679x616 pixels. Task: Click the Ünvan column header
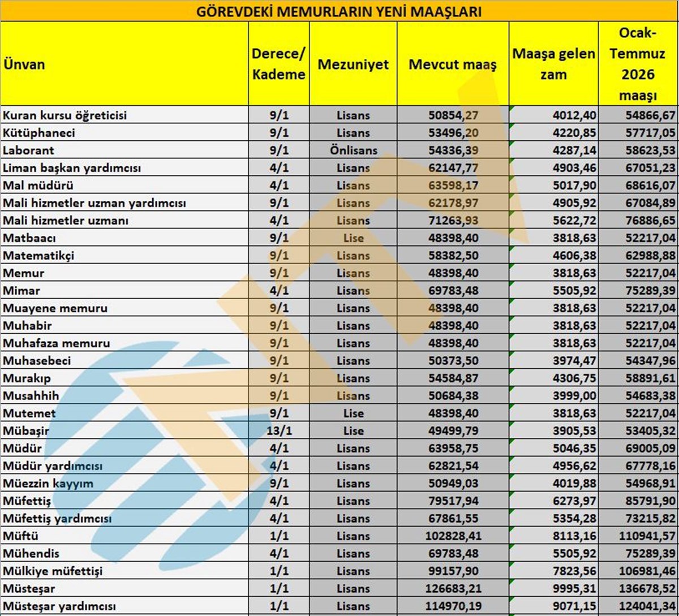click(x=24, y=64)
